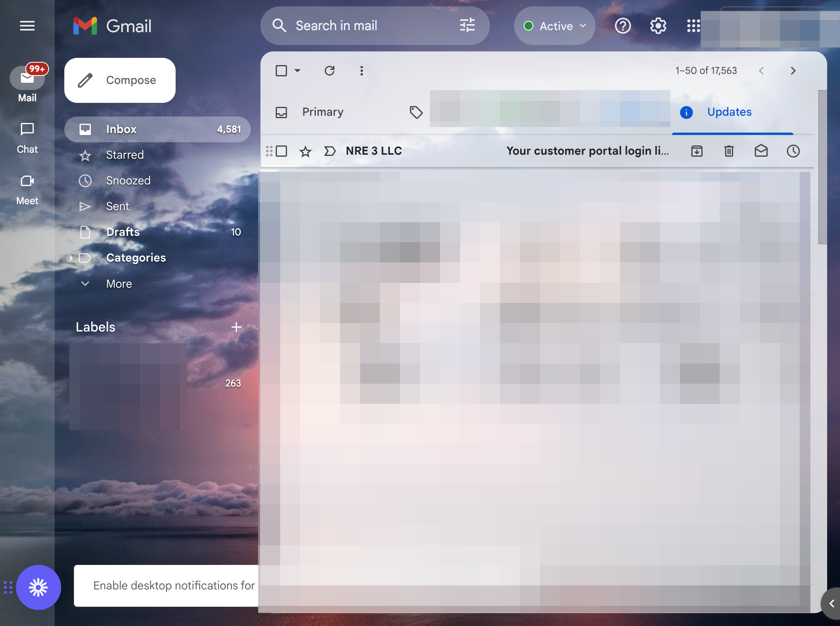Image resolution: width=840 pixels, height=626 pixels.
Task: Open the select dropdown arrow
Action: [297, 71]
